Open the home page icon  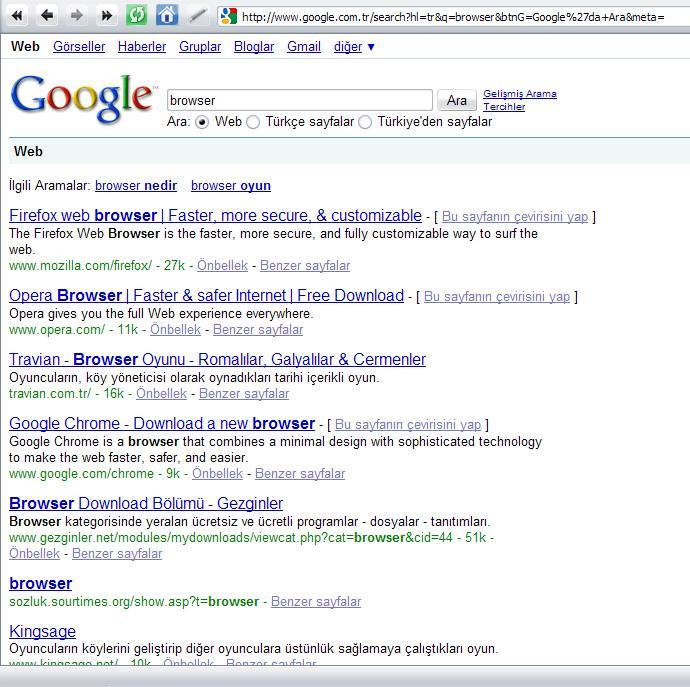[x=167, y=15]
